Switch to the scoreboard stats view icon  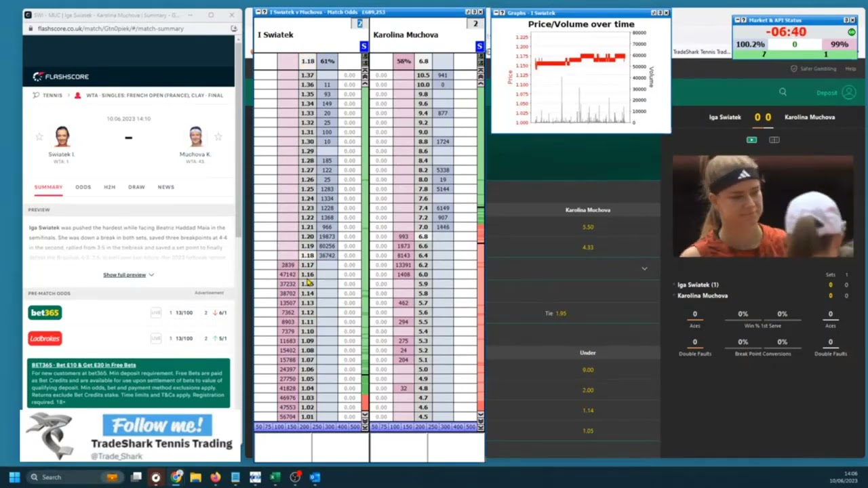click(x=774, y=140)
